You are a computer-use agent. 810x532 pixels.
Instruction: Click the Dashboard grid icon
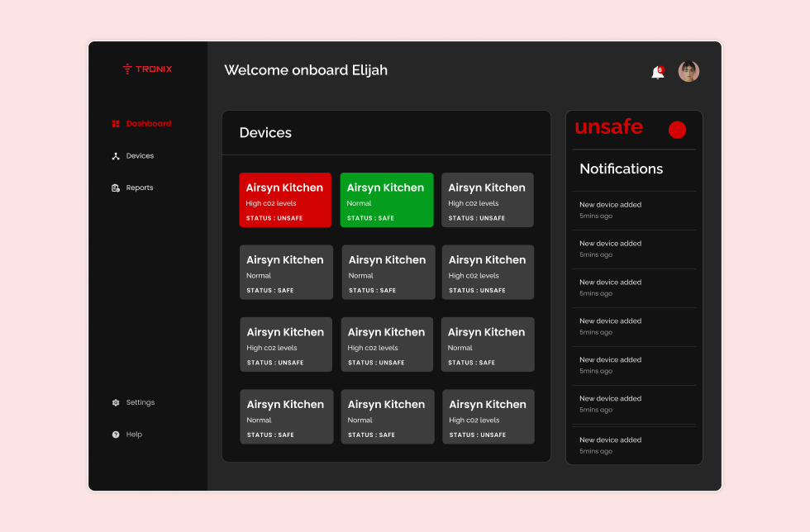(x=116, y=124)
